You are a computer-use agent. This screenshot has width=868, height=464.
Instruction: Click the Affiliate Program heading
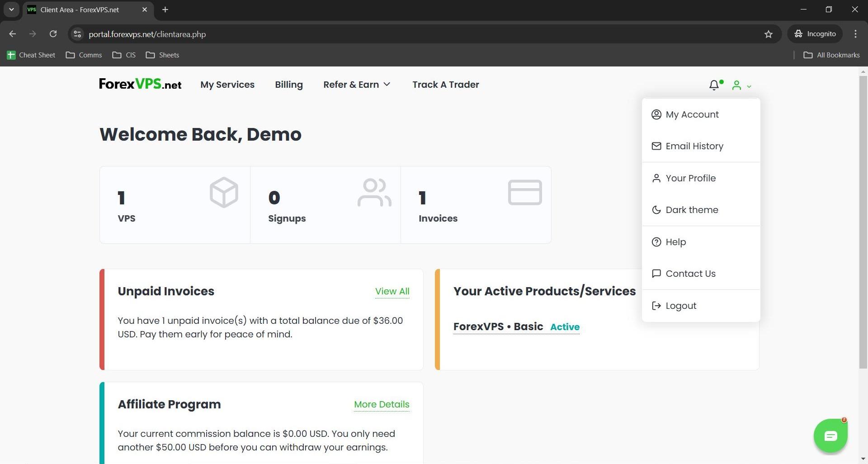click(x=169, y=404)
